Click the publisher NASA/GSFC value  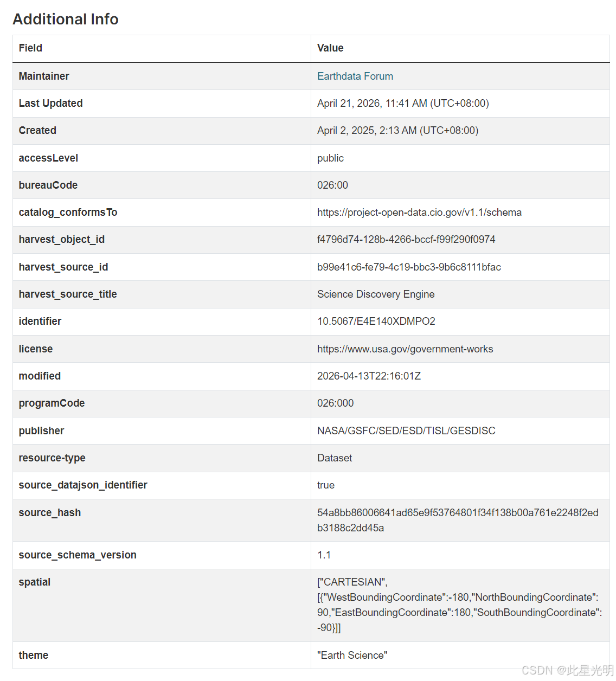point(406,431)
